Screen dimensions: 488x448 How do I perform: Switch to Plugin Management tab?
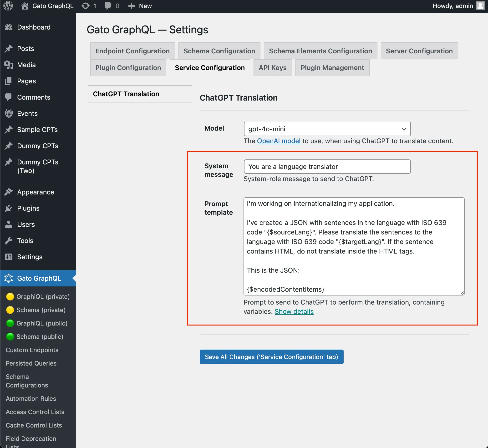[332, 68]
